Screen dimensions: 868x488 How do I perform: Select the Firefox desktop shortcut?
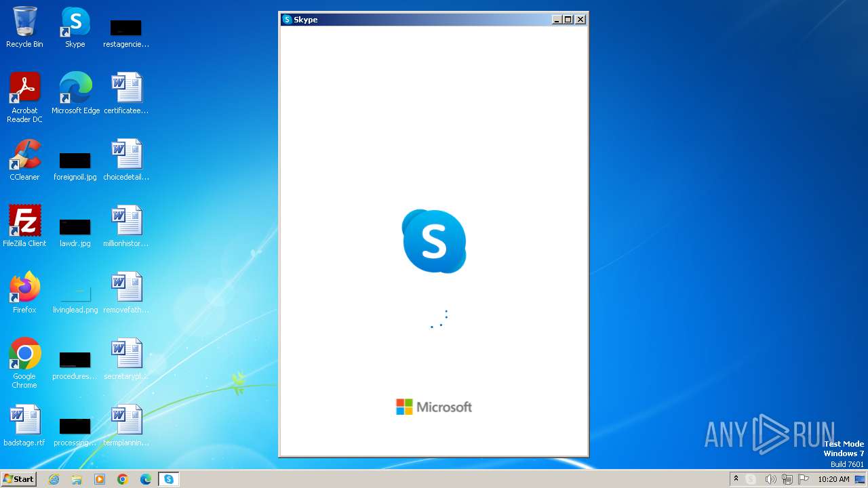(24, 292)
